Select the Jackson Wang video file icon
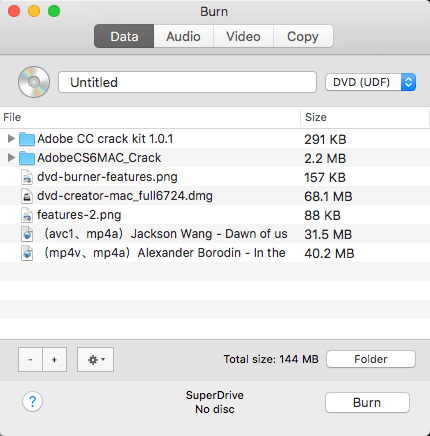 point(27,234)
